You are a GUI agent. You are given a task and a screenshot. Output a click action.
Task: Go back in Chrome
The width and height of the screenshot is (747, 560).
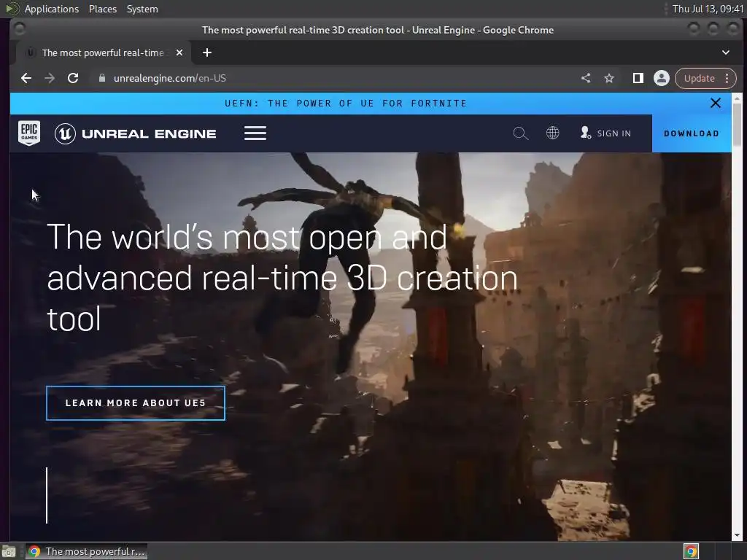(x=26, y=78)
